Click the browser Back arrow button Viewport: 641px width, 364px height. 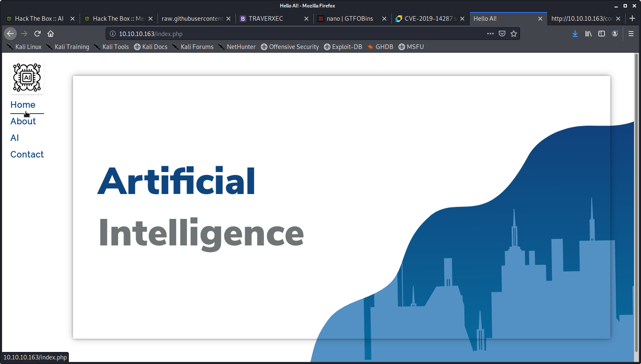click(10, 34)
